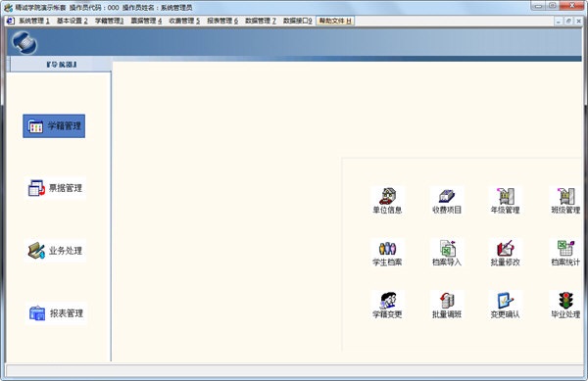Image resolution: width=588 pixels, height=381 pixels.
Task: Open the 年级管理 grade management icon
Action: point(505,201)
